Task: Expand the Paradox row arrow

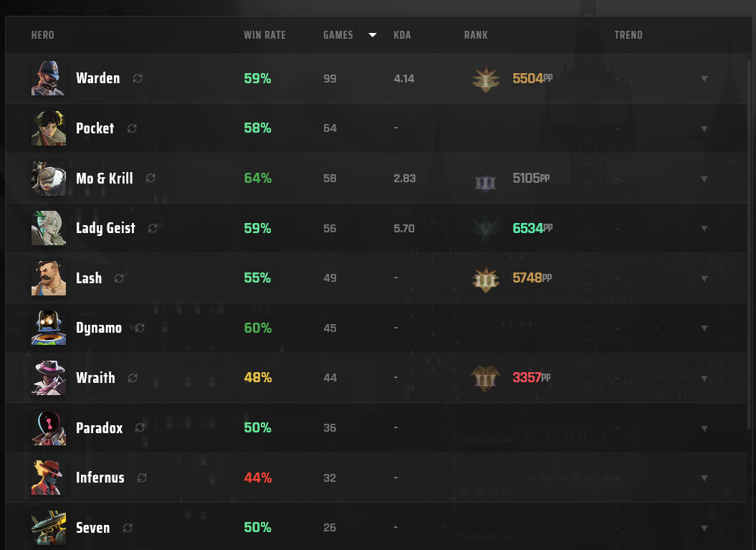Action: [x=704, y=428]
